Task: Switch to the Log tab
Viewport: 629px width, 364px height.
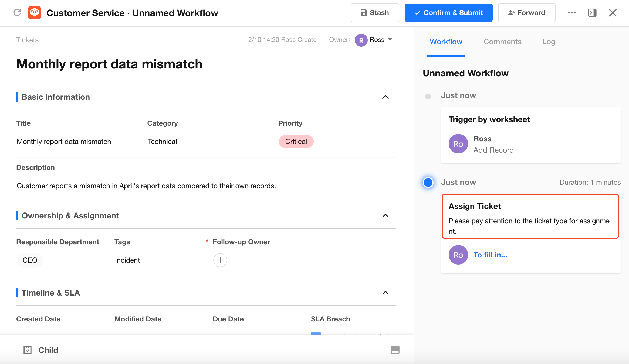Action: click(x=549, y=42)
